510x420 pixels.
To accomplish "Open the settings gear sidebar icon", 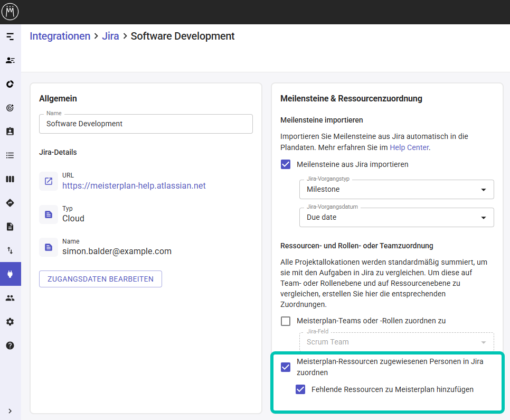I will (x=10, y=322).
